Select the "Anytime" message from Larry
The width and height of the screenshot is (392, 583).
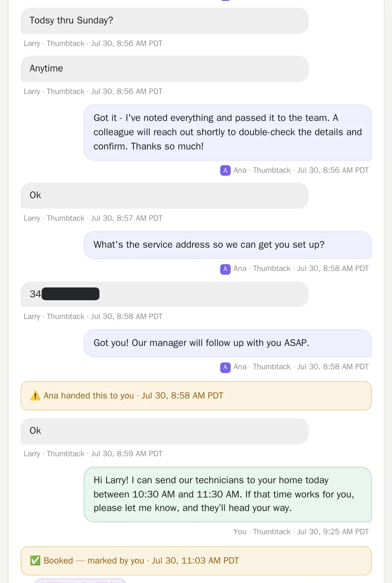tap(165, 69)
